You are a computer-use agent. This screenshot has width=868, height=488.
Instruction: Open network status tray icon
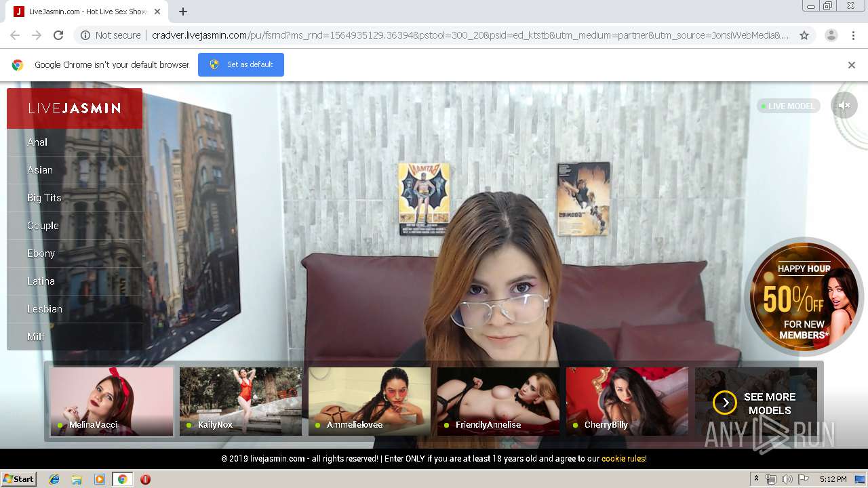pyautogui.click(x=771, y=479)
